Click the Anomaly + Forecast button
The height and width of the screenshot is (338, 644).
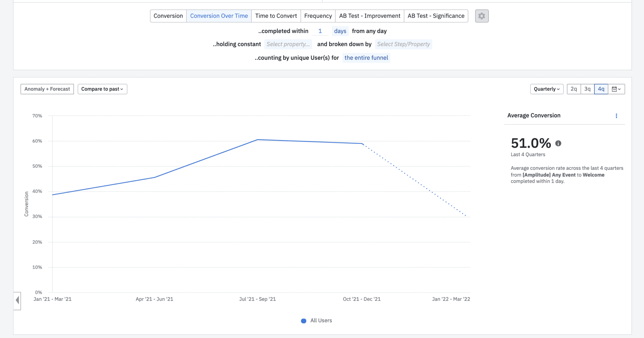coord(47,89)
